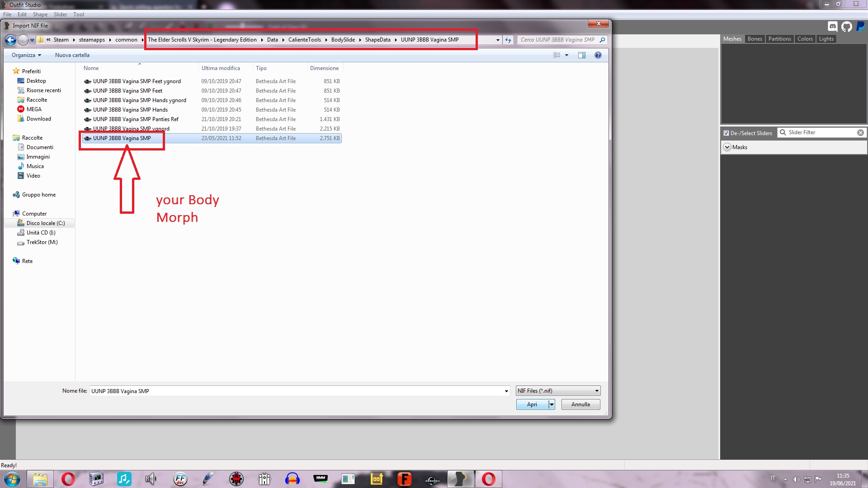Switch to the Colors tab
868x488 pixels.
pos(805,39)
